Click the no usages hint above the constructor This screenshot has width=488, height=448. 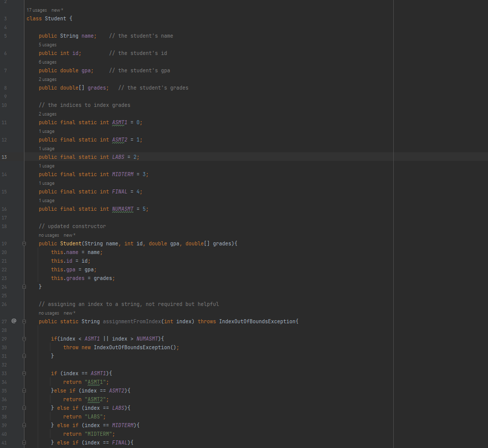pyautogui.click(x=48, y=235)
